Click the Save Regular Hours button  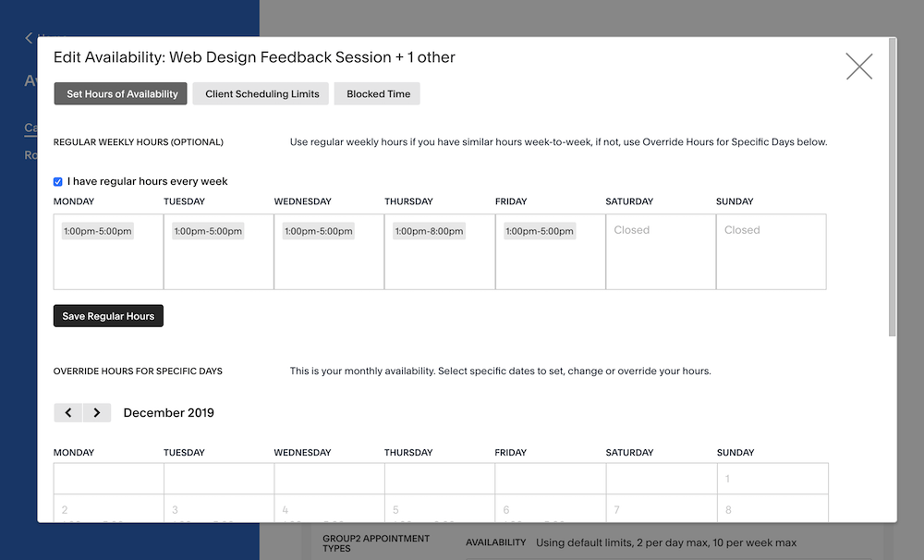tap(108, 315)
